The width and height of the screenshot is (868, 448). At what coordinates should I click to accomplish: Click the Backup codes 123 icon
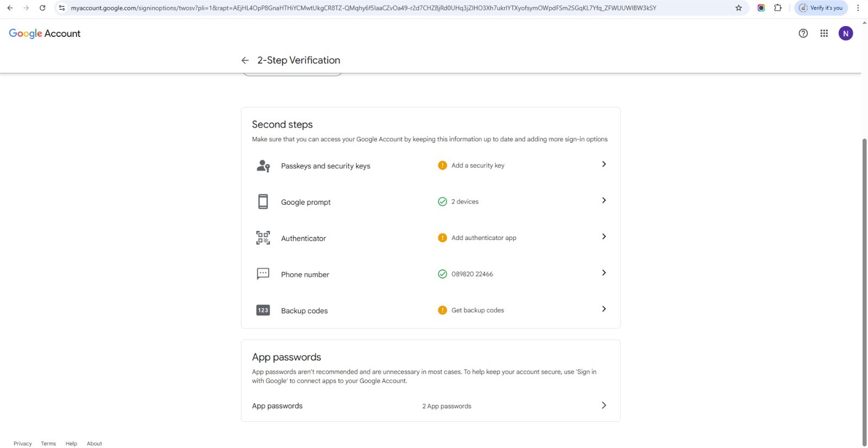point(263,311)
